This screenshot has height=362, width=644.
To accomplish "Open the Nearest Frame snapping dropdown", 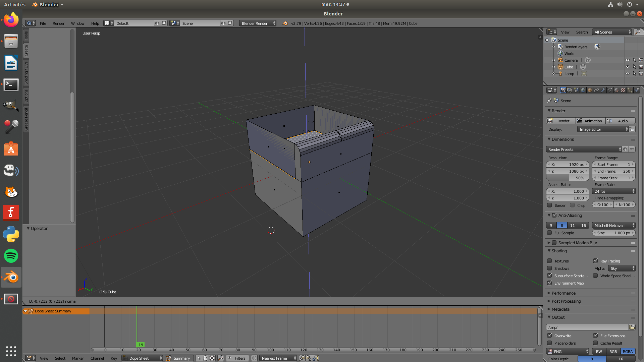I will click(x=278, y=358).
